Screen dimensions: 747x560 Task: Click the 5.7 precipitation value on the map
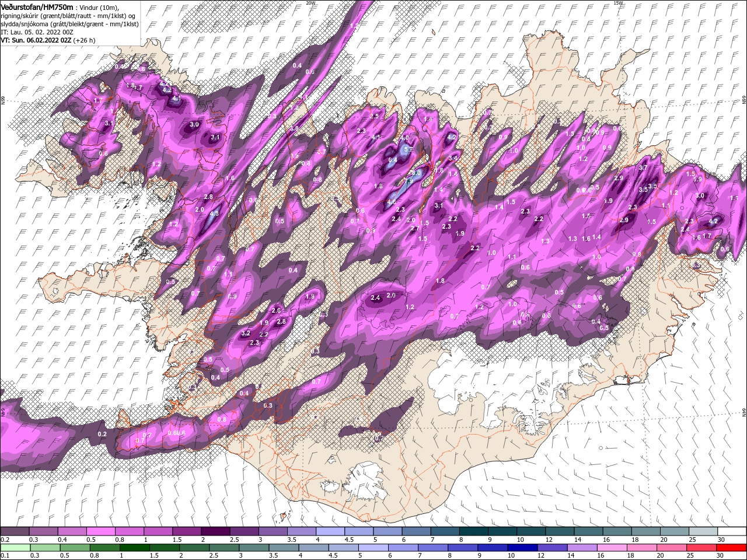(x=409, y=150)
